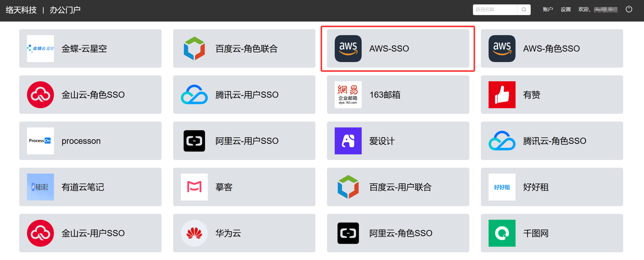This screenshot has width=644, height=260.
Task: Open the AWS-SSO application icon
Action: (348, 48)
